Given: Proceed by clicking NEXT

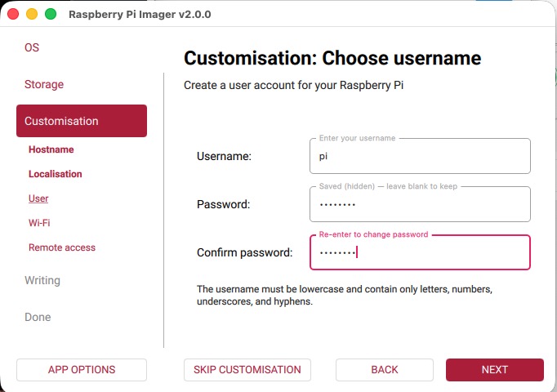Looking at the screenshot, I should pyautogui.click(x=495, y=370).
